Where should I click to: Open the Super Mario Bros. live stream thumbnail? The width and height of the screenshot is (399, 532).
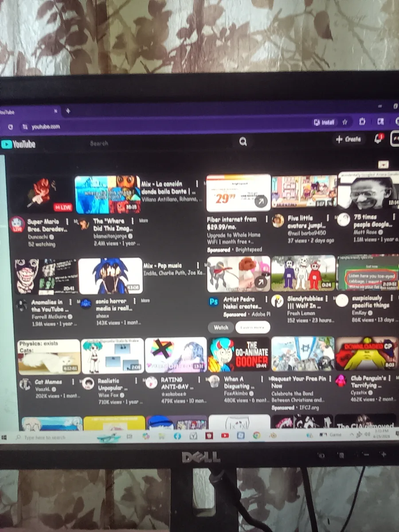click(x=42, y=195)
